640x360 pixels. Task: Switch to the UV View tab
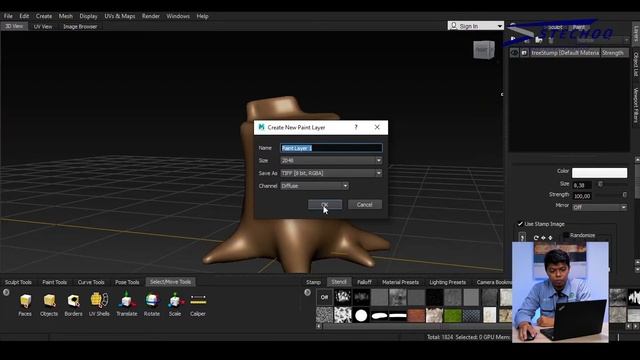(43, 27)
